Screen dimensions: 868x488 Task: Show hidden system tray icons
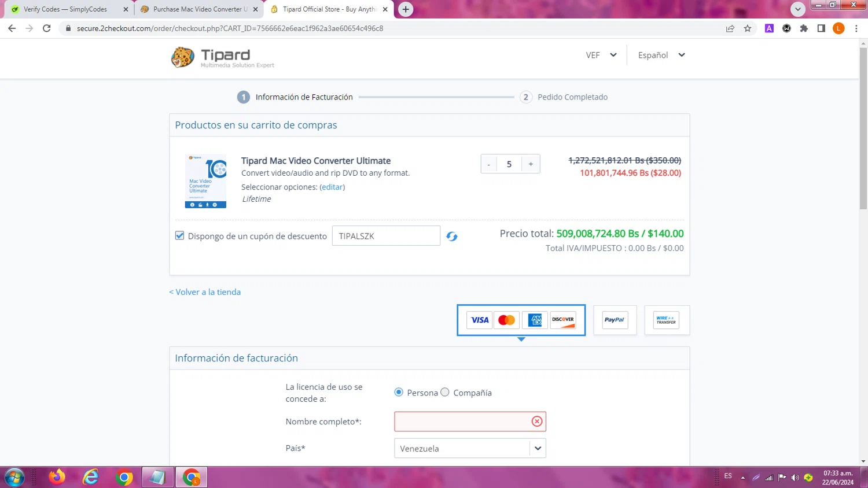(743, 478)
